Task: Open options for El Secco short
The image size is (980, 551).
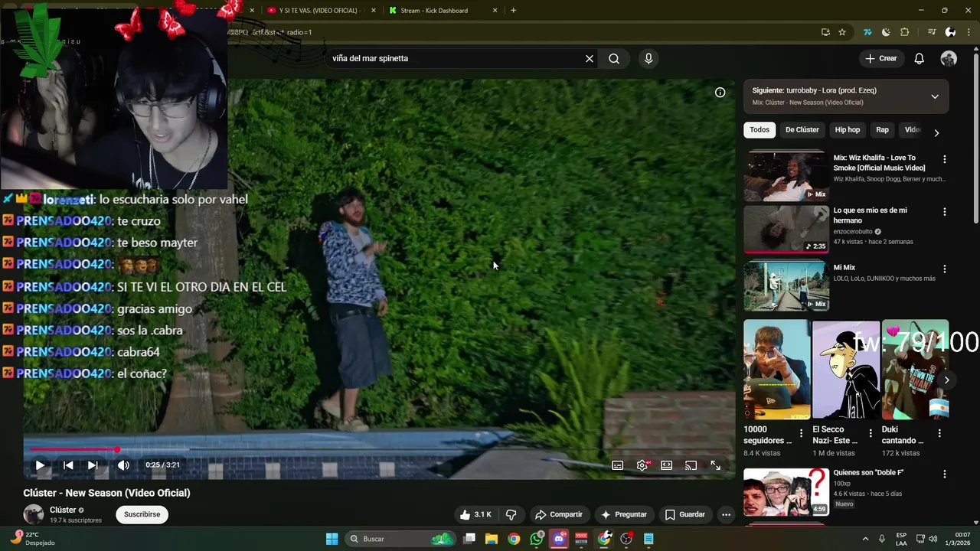Action: (x=871, y=433)
